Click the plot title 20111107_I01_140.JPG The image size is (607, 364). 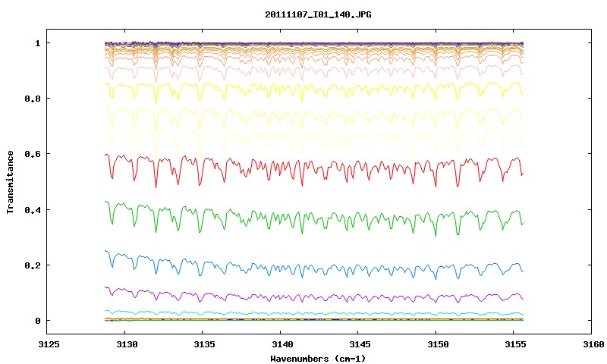pos(318,14)
